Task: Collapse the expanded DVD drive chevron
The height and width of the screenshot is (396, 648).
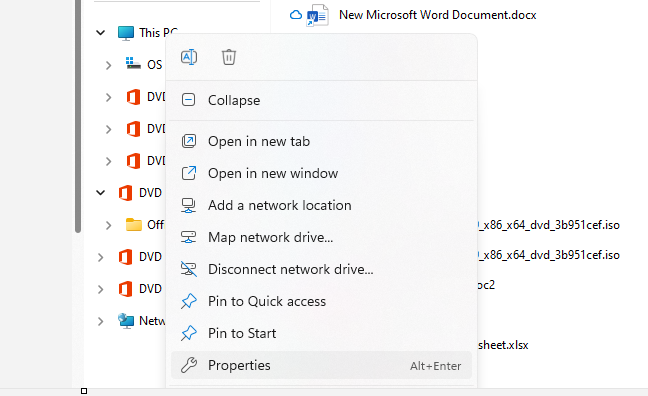Action: (100, 193)
